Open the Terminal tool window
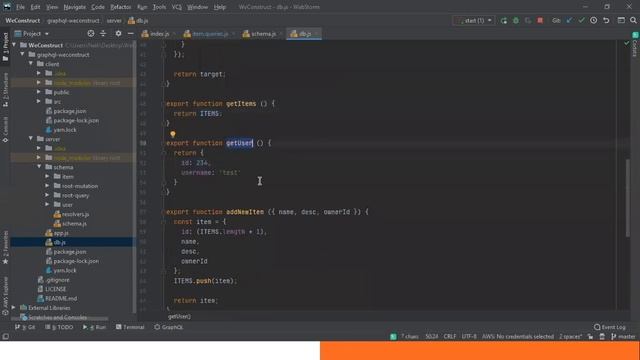The image size is (640, 360). pos(130,327)
